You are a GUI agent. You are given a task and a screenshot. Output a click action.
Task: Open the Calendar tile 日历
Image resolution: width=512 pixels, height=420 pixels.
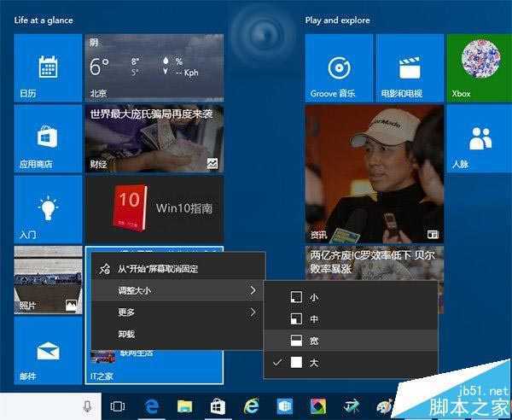(48, 68)
